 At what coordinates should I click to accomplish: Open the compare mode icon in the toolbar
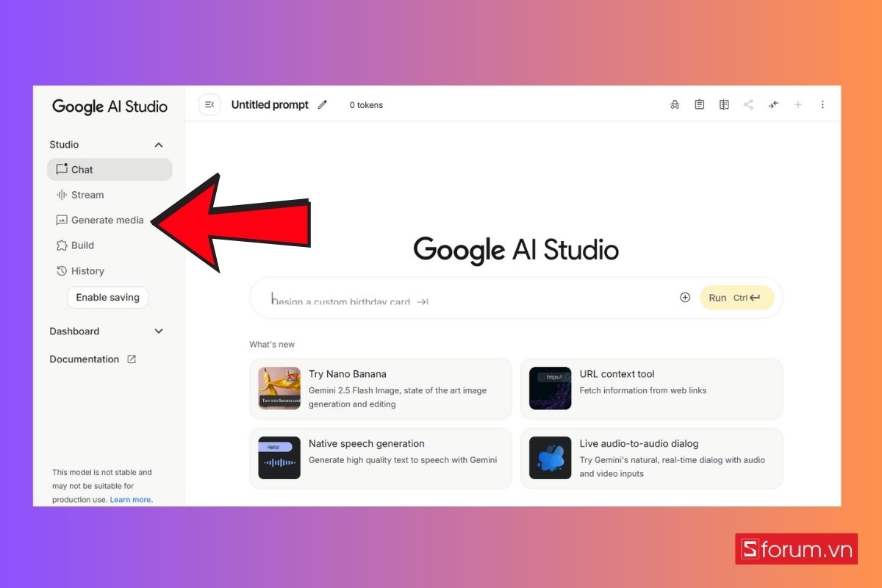click(x=724, y=104)
